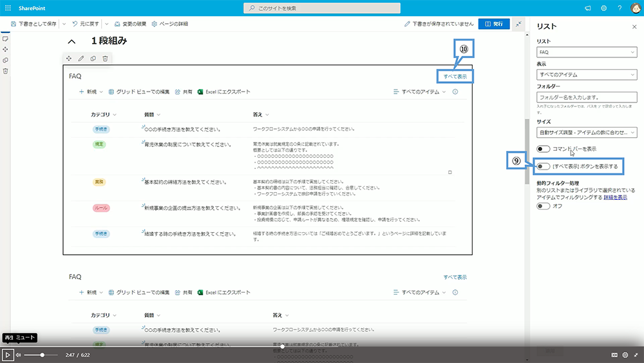Open the 新規 dropdown in first FAQ
Image resolution: width=644 pixels, height=363 pixels.
click(91, 92)
